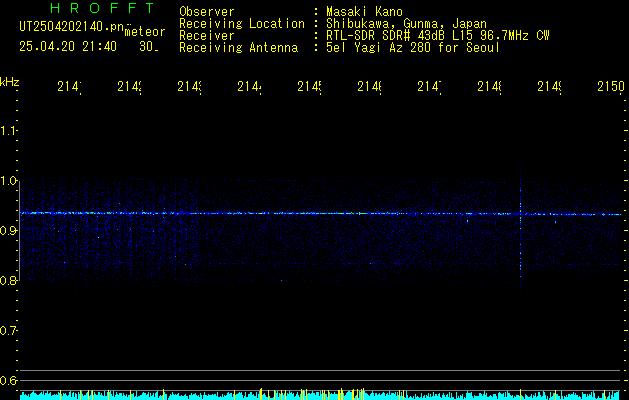This screenshot has height=400, width=629.
Task: Select the filename UT2504202140.pn
Action: coord(71,27)
